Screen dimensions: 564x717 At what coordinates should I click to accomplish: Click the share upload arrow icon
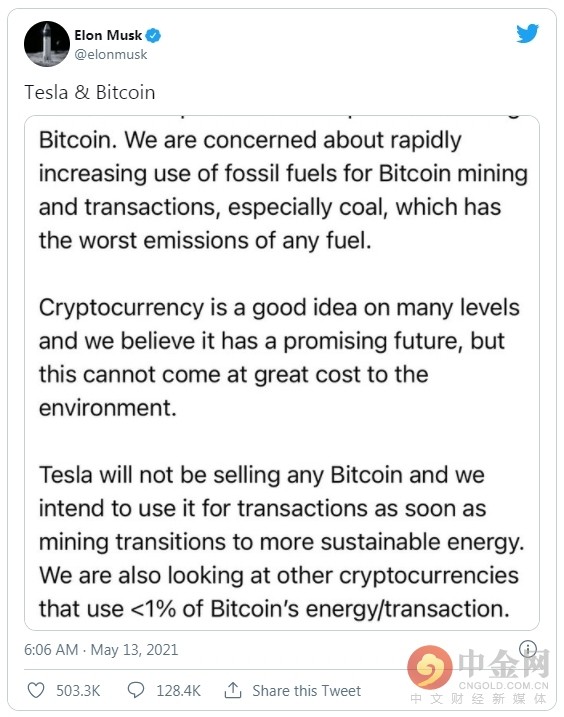click(x=233, y=690)
